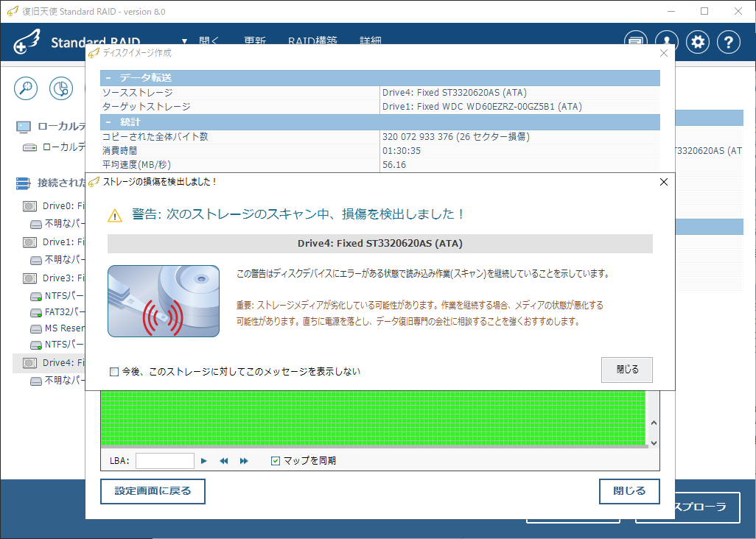Enable 今後、このストレージに対してこのメッセージを表示しない checkbox
Viewport: 756px width, 539px height.
[x=114, y=372]
